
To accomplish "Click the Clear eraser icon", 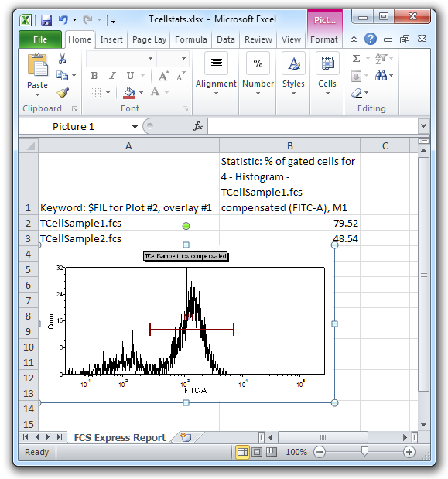I will [x=357, y=93].
